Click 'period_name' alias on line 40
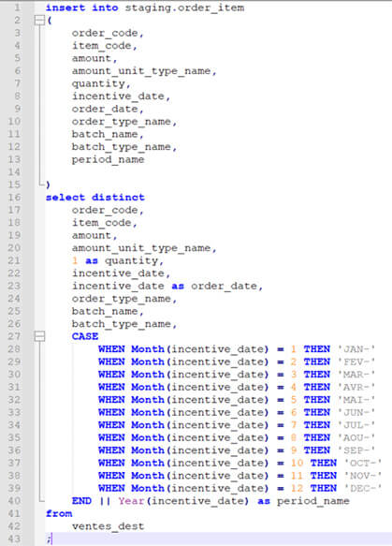 313,501
